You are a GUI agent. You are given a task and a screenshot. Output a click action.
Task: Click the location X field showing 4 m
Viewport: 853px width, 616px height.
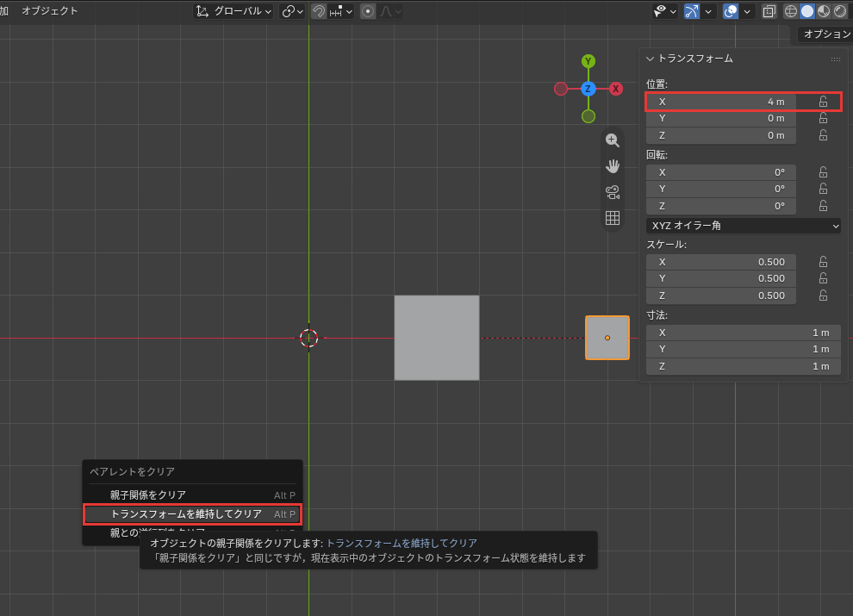(x=721, y=102)
